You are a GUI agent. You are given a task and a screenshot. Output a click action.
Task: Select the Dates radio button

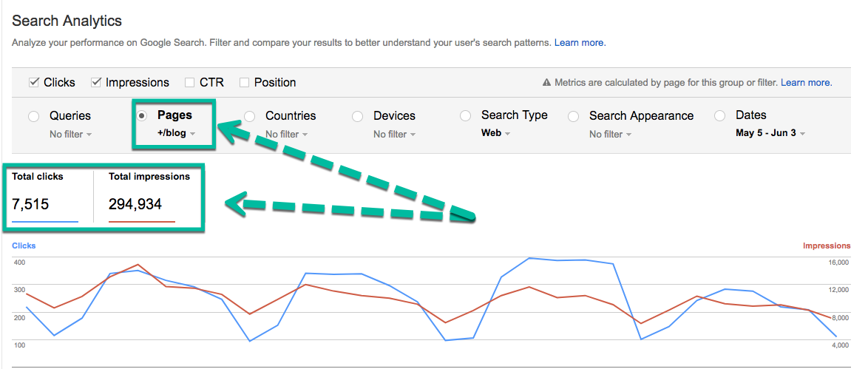(x=719, y=116)
